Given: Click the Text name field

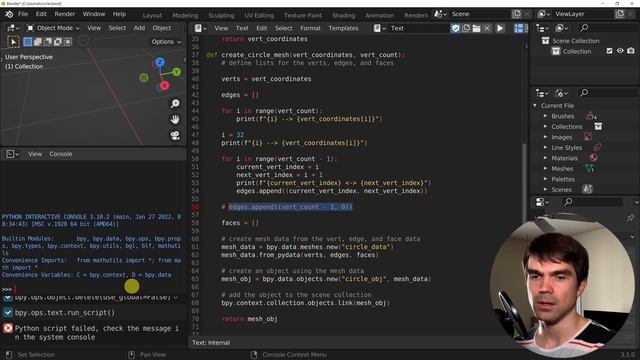Looking at the screenshot, I should pos(418,28).
